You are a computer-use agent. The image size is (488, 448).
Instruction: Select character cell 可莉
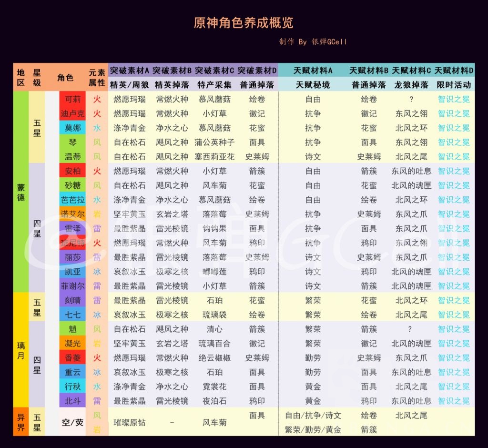click(x=72, y=99)
